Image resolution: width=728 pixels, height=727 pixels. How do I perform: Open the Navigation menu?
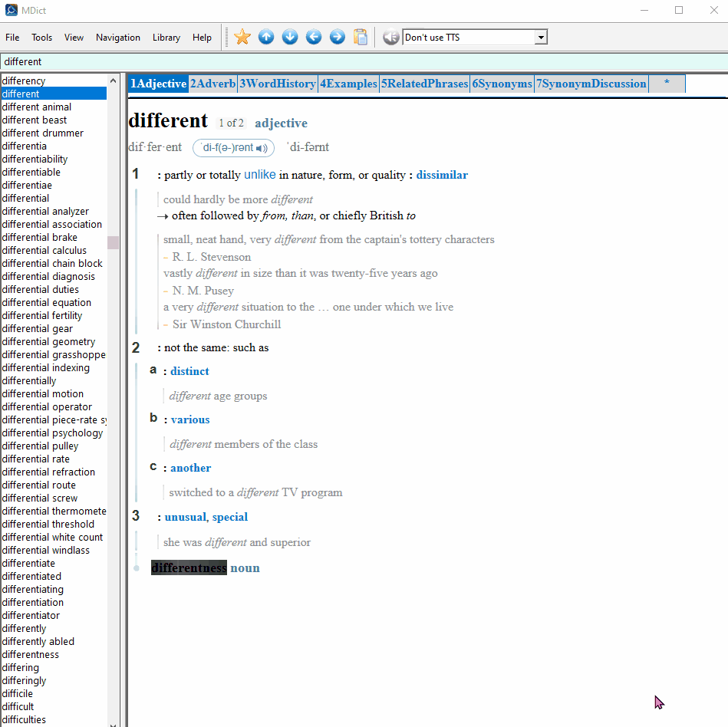[x=117, y=37]
